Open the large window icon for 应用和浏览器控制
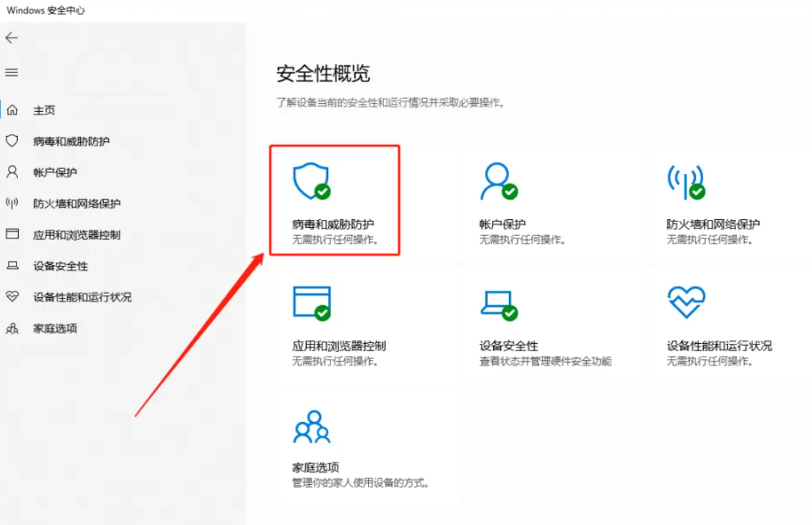812x525 pixels. click(312, 304)
